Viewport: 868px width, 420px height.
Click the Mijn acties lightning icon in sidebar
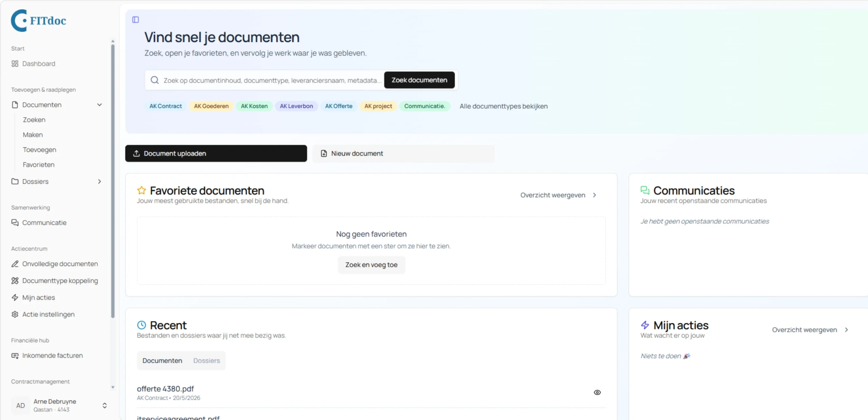pyautogui.click(x=15, y=298)
